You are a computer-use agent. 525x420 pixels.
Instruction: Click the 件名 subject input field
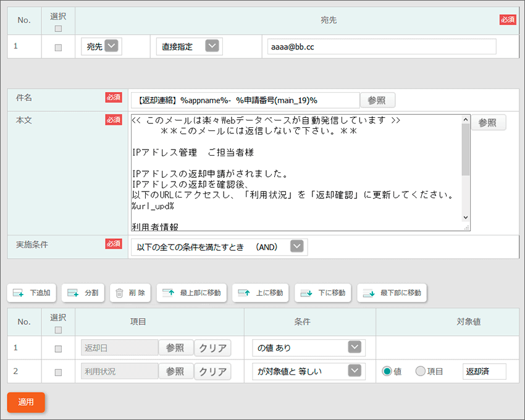click(x=245, y=100)
